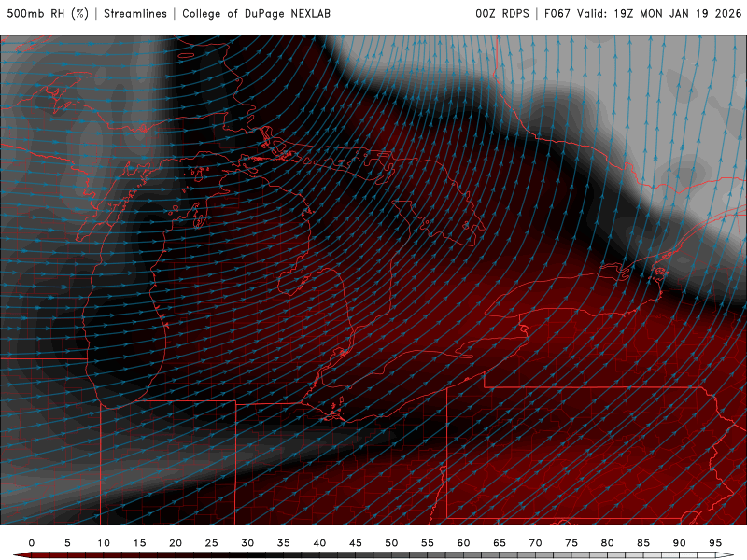Click the '00Z RDPS' model run label
The image size is (747, 560).
point(502,14)
